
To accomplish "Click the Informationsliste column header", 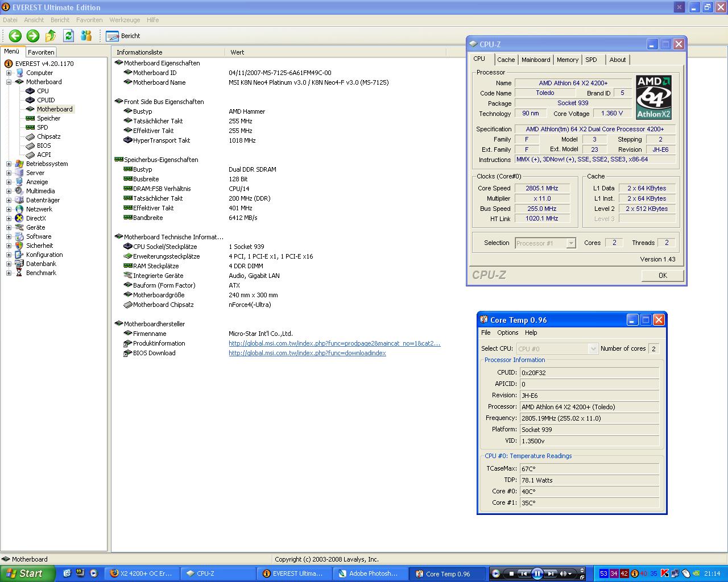I will coord(168,52).
